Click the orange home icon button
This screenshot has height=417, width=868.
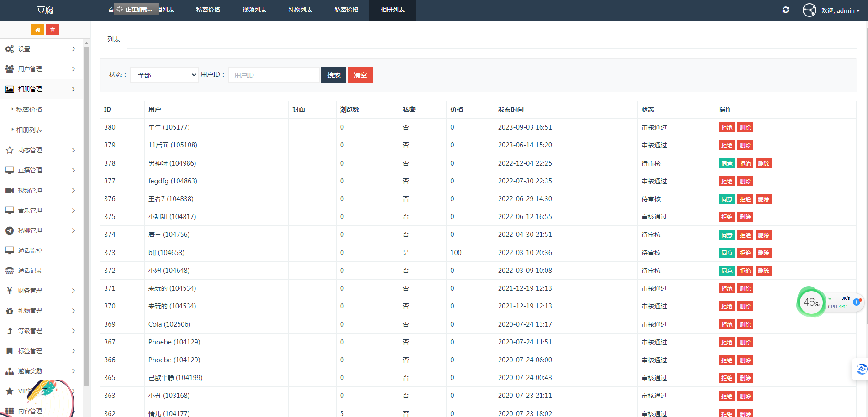(37, 30)
